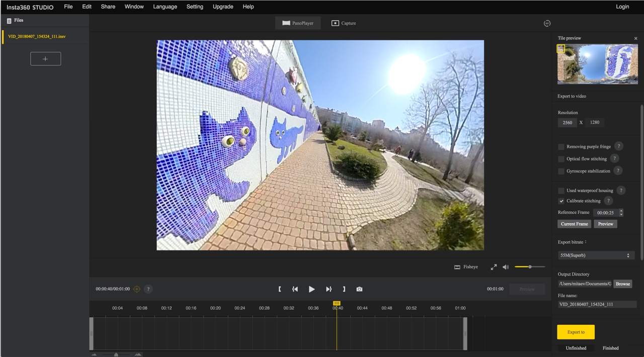The height and width of the screenshot is (357, 644).
Task: Click the fullscreen expand icon
Action: coord(494,267)
